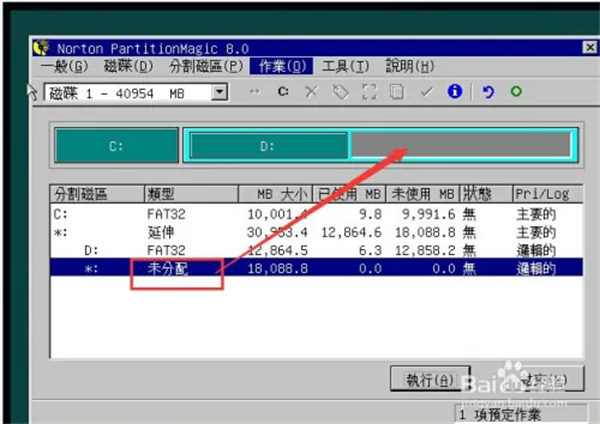This screenshot has height=424, width=600.
Task: Open the 分割磁區(P) menu
Action: pyautogui.click(x=206, y=67)
